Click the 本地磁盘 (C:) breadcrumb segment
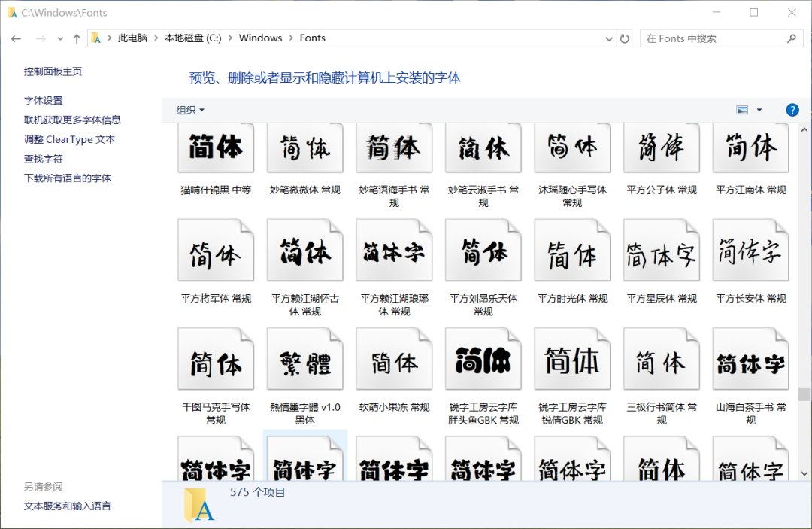This screenshot has width=812, height=529. (x=192, y=38)
